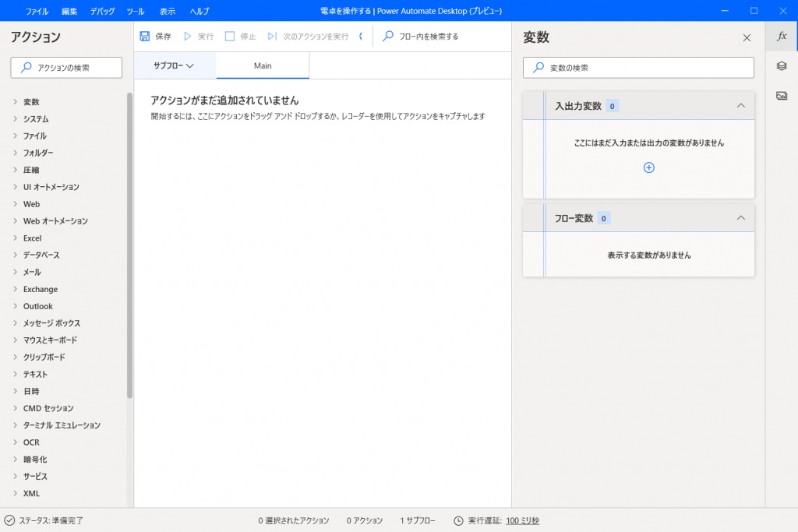Expand the テキスト action group

pos(16,374)
